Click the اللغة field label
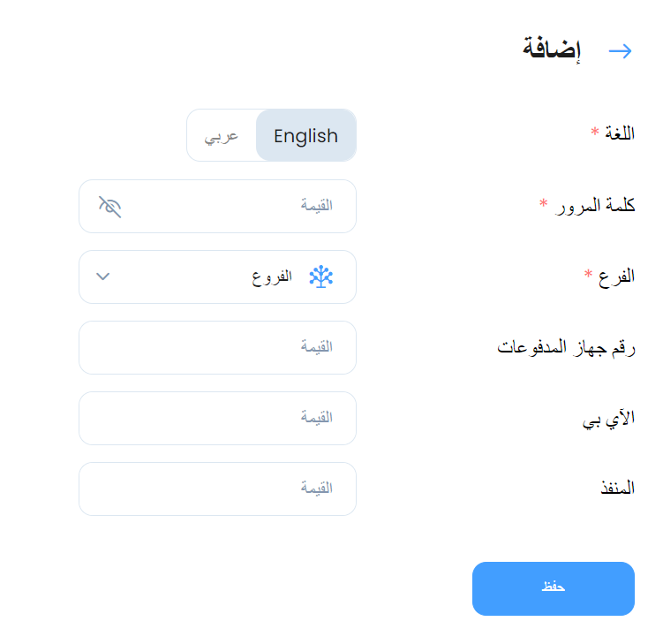 click(x=620, y=133)
